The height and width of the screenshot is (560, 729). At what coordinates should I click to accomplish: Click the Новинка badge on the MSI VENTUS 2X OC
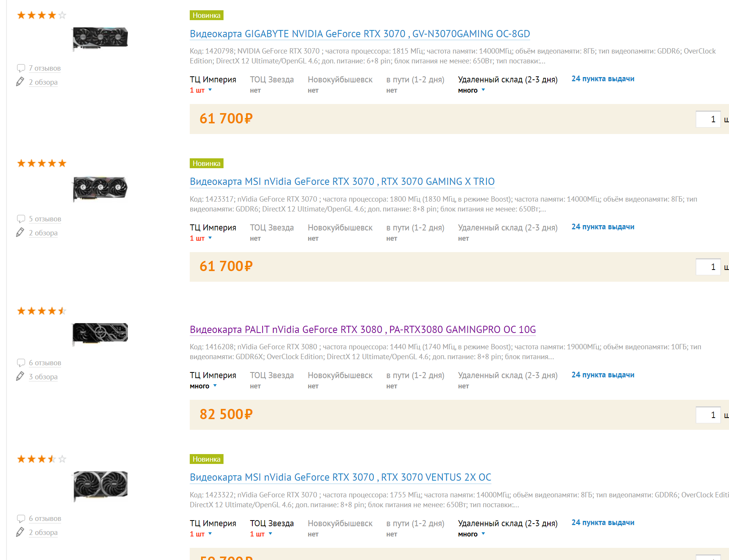(x=206, y=459)
